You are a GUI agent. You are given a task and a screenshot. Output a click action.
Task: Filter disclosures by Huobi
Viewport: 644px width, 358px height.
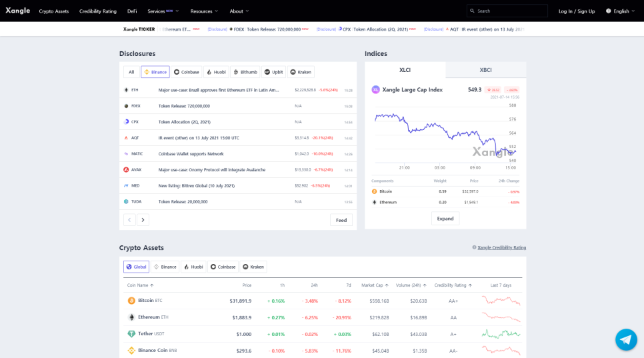tap(216, 72)
